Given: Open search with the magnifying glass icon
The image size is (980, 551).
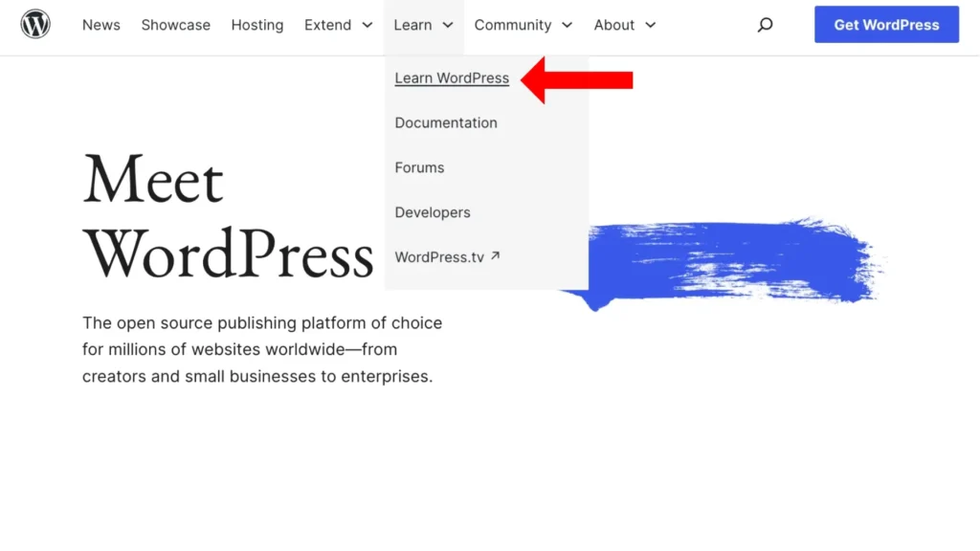Looking at the screenshot, I should pyautogui.click(x=765, y=25).
